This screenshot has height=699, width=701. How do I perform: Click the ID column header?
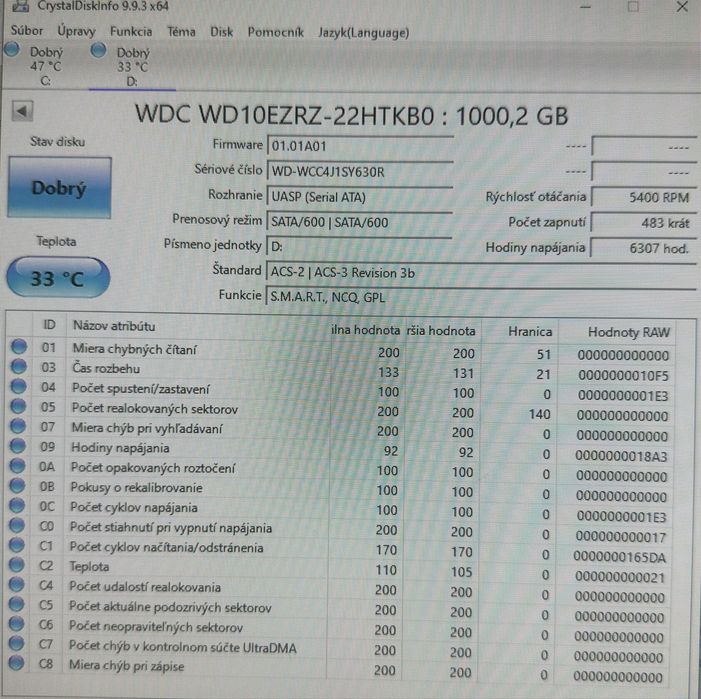click(x=49, y=325)
